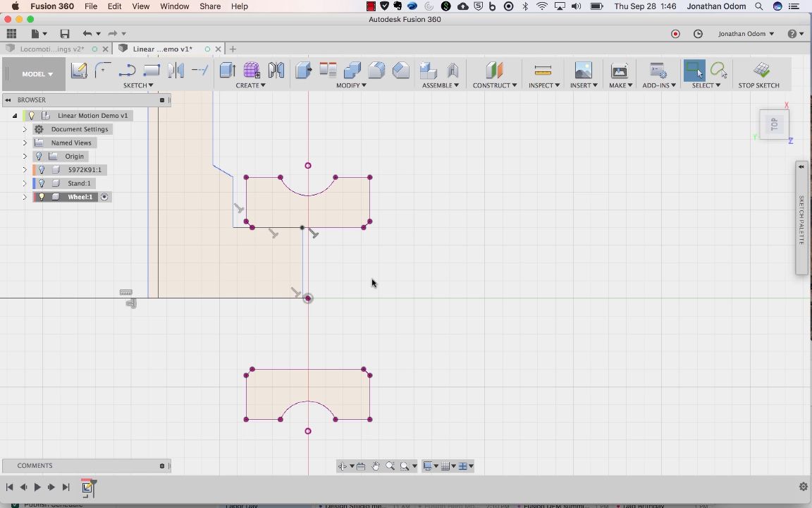Open the timeline settings gear
The width and height of the screenshot is (812, 508).
click(x=803, y=487)
